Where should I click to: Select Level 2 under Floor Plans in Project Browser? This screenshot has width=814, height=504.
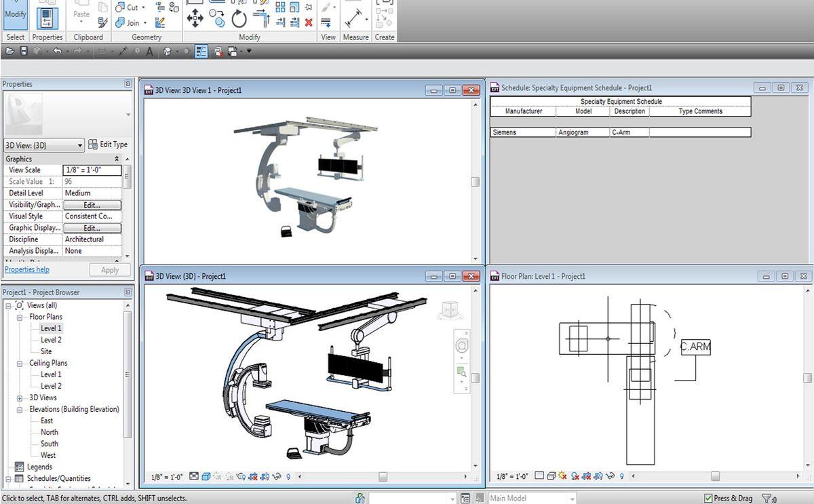pos(50,339)
